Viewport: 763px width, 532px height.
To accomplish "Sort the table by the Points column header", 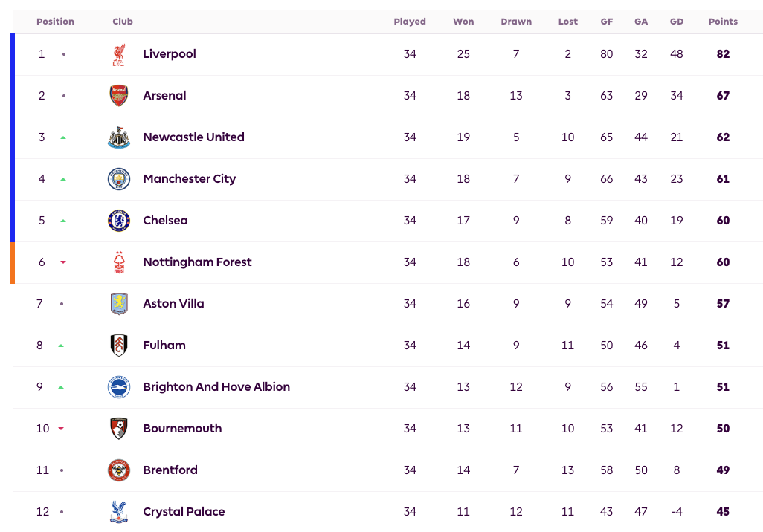I will click(x=723, y=22).
